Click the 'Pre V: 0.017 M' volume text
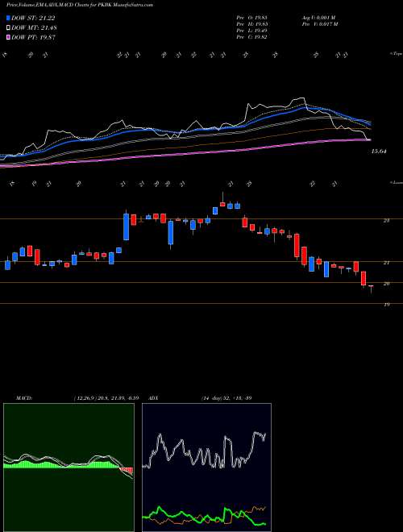403x532 pixels. 320,24
